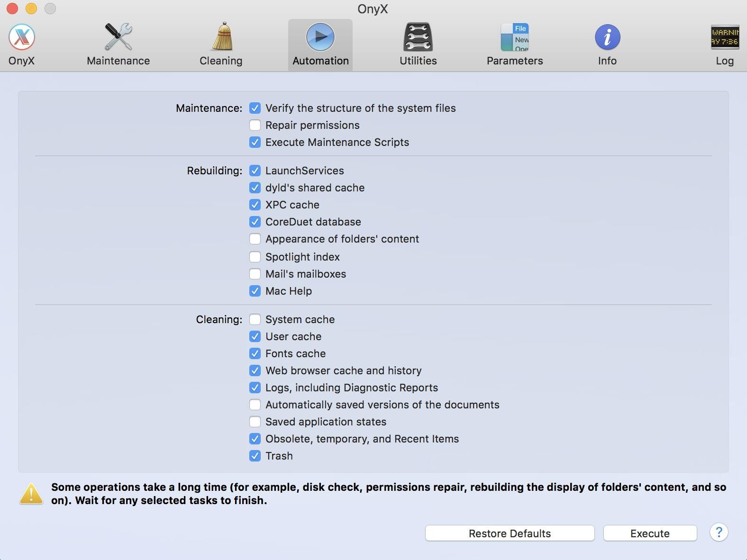This screenshot has width=747, height=560.
Task: Open the OnyX main toolbar icon
Action: coord(22,37)
